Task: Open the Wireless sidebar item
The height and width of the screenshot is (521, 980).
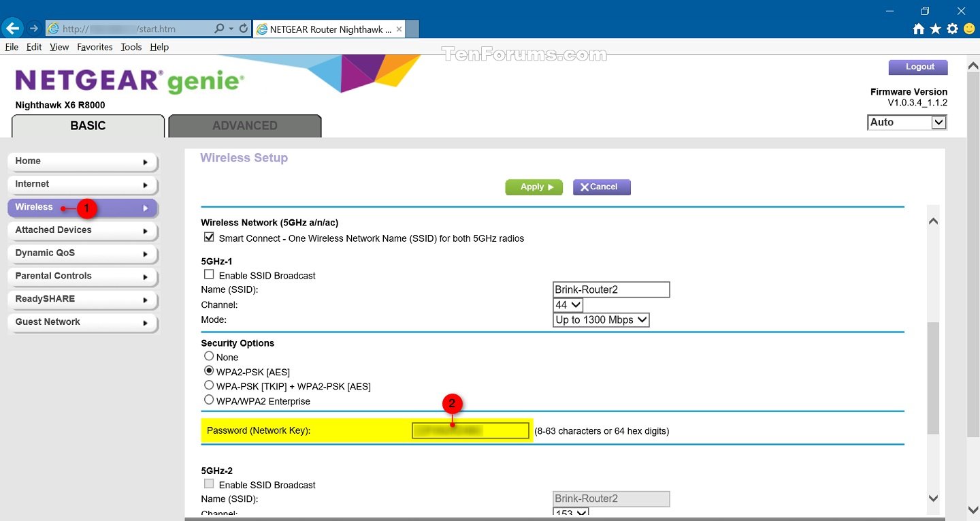Action: tap(82, 208)
